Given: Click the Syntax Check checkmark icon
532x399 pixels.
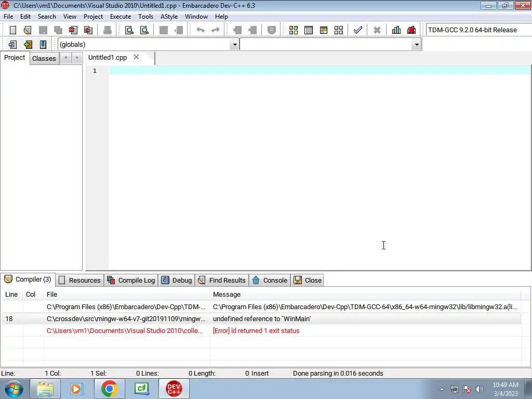Looking at the screenshot, I should coord(357,30).
